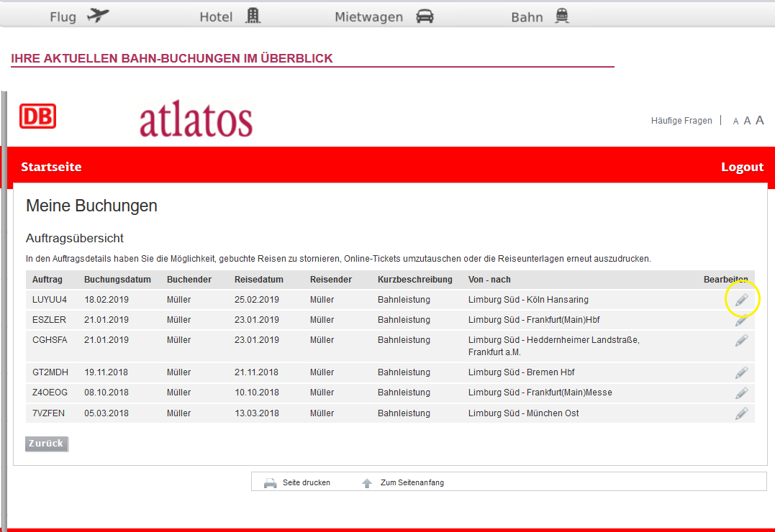Click route Limburg Süd - Bremen Hbf
Screen dimensions: 775x532
point(522,372)
